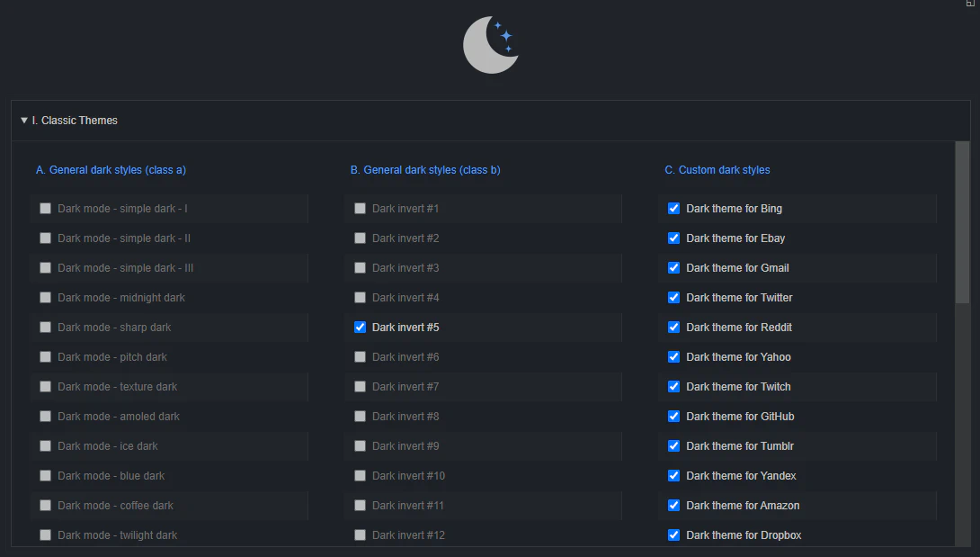
Task: Enable Dark mode - simple dark - III
Action: click(x=46, y=268)
